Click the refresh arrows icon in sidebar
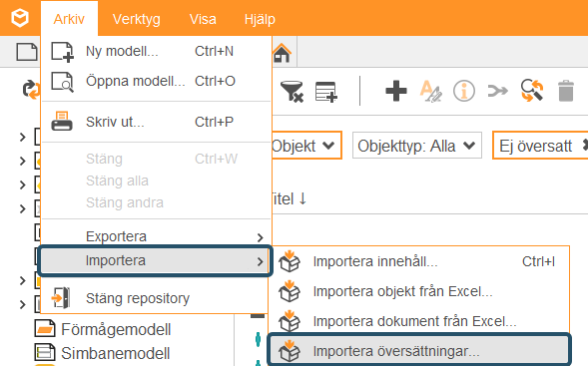The height and width of the screenshot is (366, 588). click(x=32, y=90)
